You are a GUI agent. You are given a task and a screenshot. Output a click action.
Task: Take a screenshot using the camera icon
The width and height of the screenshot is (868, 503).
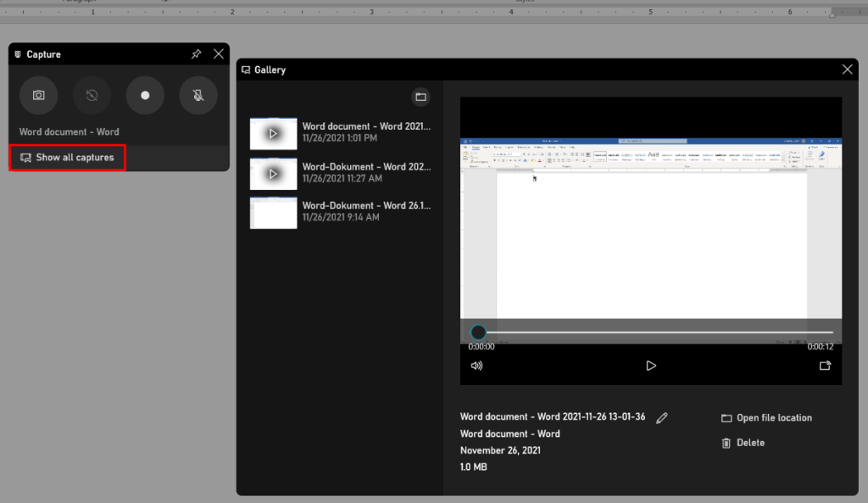tap(38, 95)
